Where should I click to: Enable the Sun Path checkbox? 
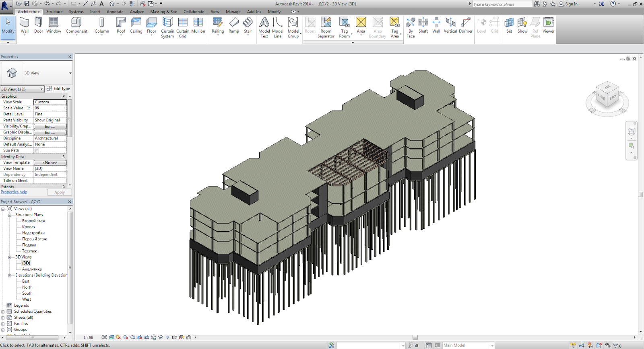[x=37, y=151]
